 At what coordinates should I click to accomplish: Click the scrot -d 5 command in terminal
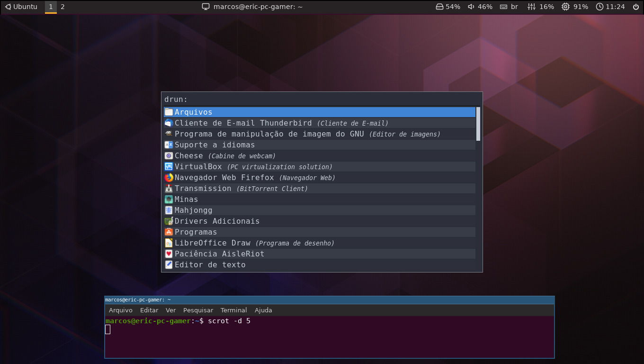click(229, 321)
